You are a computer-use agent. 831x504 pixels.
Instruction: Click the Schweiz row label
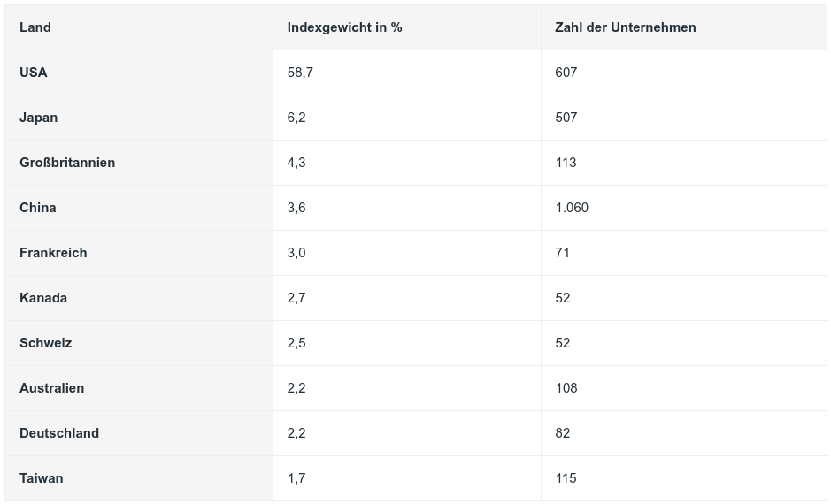click(46, 343)
